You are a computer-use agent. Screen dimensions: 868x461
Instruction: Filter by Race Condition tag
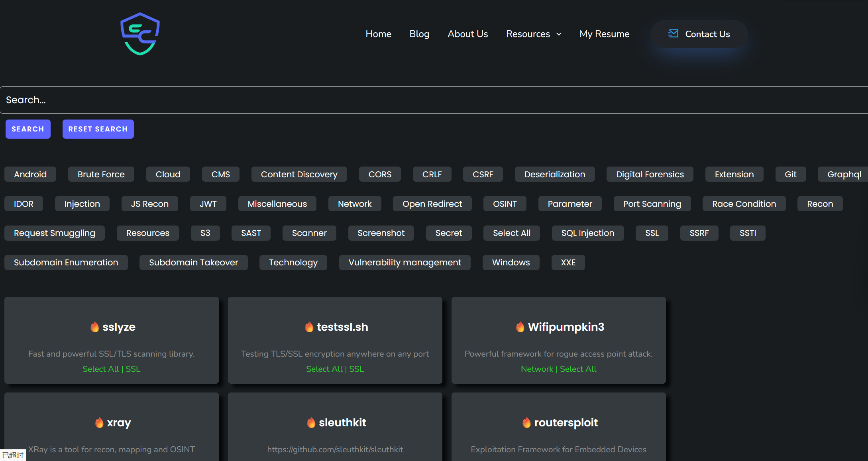click(744, 204)
